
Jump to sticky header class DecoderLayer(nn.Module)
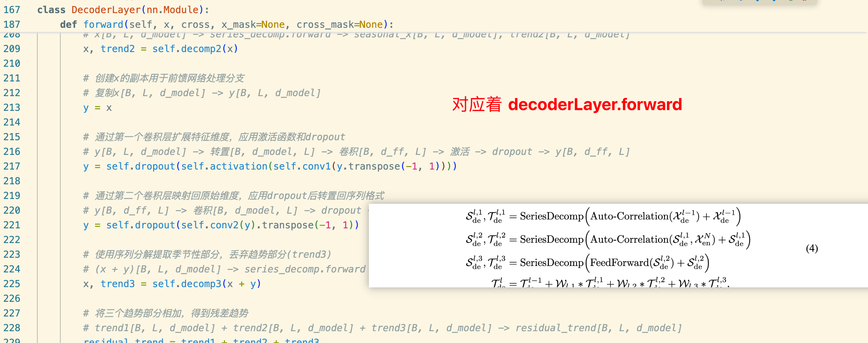(123, 10)
